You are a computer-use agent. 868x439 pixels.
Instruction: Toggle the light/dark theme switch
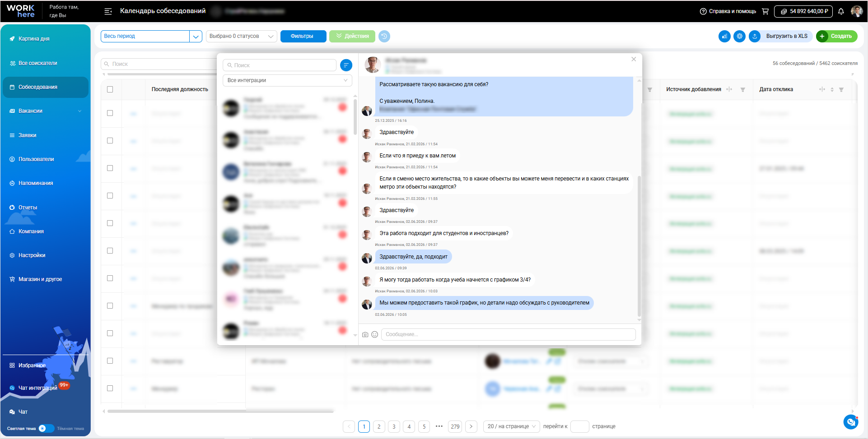point(46,428)
